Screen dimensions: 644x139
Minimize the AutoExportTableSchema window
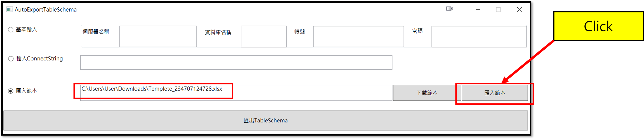pyautogui.click(x=478, y=9)
